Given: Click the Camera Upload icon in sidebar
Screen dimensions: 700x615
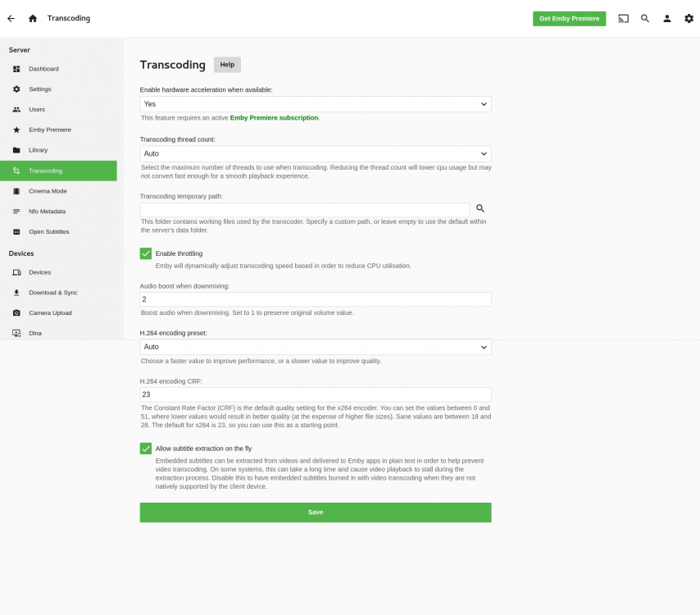Looking at the screenshot, I should click(16, 312).
